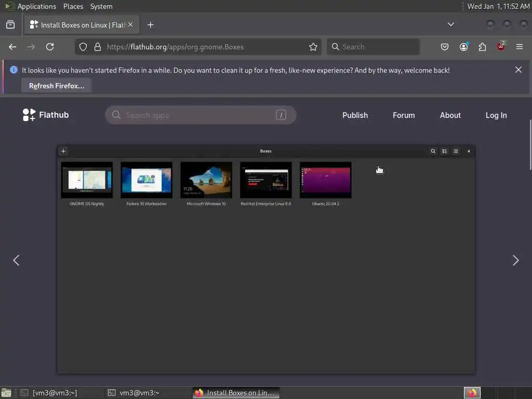
Task: Click the Firefox workspace switcher thumbnail
Action: [472, 393]
